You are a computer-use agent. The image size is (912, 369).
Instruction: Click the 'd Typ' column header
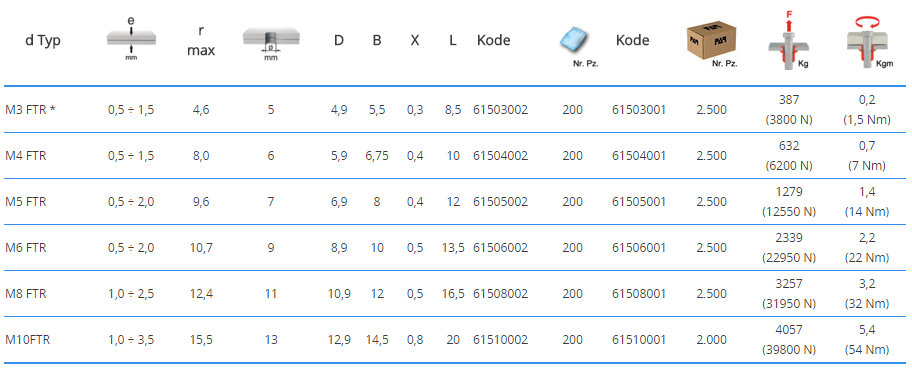(43, 40)
